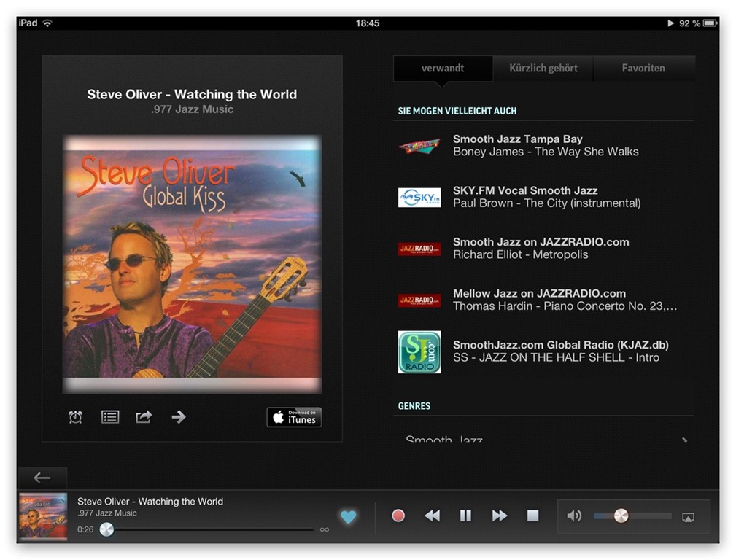
Task: Tap the Steve Oliver Global Kiss album cover
Action: click(192, 263)
